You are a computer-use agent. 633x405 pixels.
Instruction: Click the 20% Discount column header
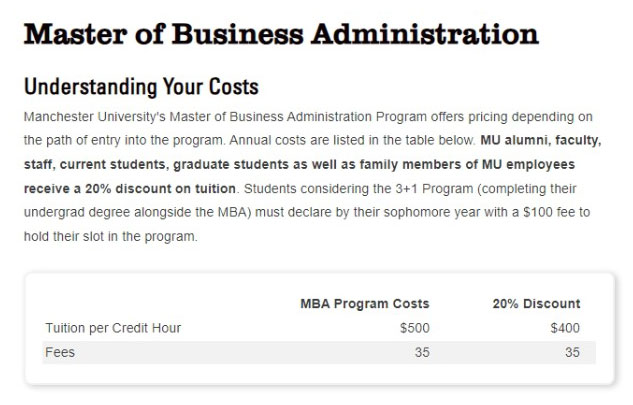[536, 304]
